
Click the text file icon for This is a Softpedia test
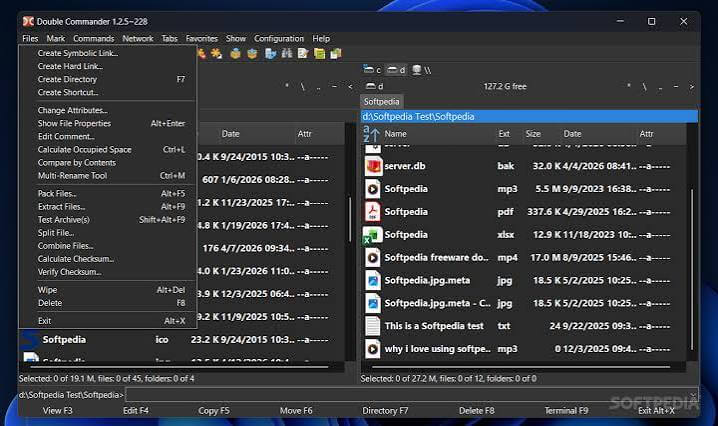coord(372,326)
